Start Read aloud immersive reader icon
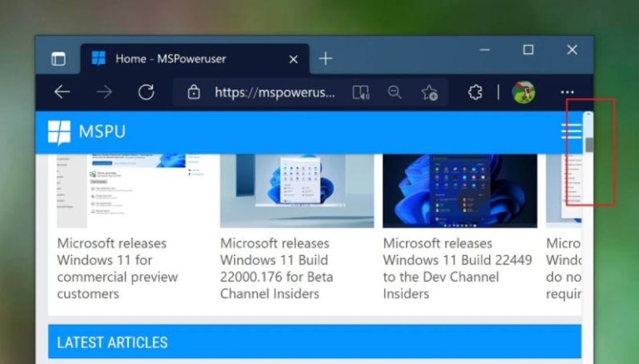 360,92
